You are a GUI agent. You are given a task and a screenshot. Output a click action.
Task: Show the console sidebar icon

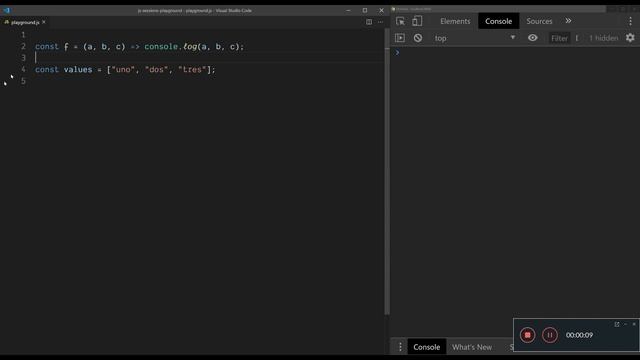coord(400,38)
